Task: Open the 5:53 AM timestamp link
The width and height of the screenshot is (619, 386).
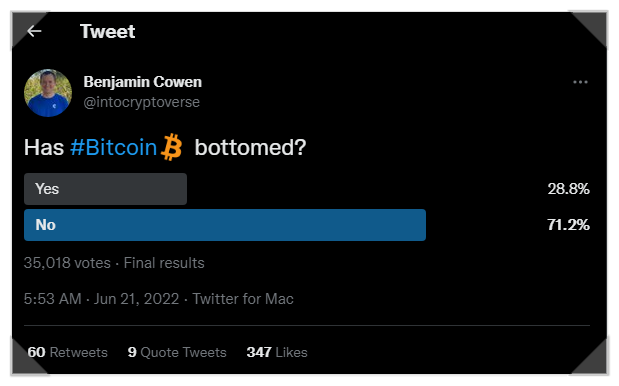Action: pos(53,299)
